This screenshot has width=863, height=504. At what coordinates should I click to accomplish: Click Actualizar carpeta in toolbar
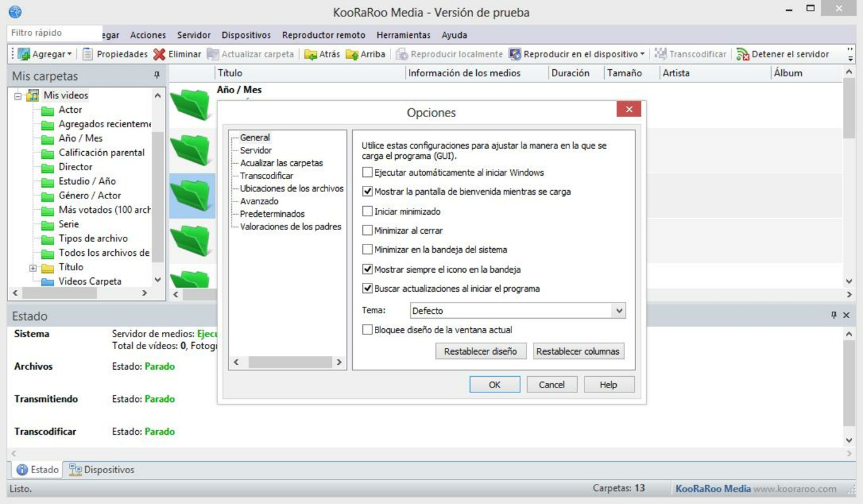pyautogui.click(x=251, y=54)
